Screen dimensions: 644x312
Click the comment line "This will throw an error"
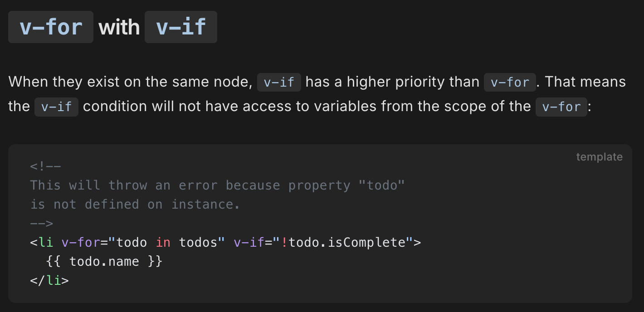pos(217,185)
